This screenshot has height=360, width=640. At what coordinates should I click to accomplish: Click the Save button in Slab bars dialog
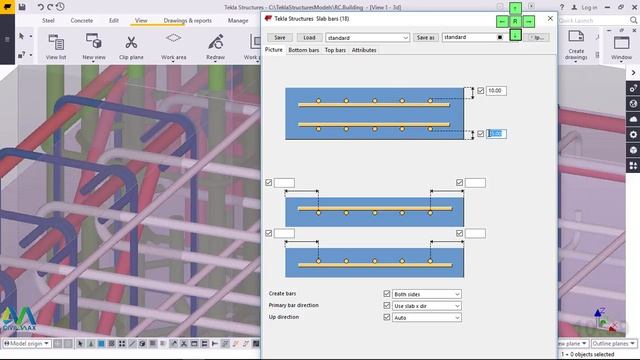(x=280, y=37)
